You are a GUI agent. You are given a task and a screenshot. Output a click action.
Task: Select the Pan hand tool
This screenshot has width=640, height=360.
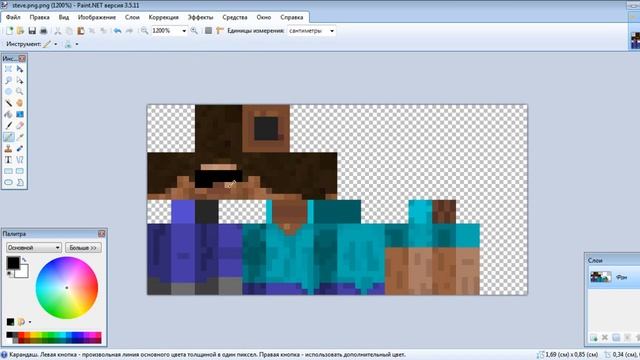click(20, 103)
